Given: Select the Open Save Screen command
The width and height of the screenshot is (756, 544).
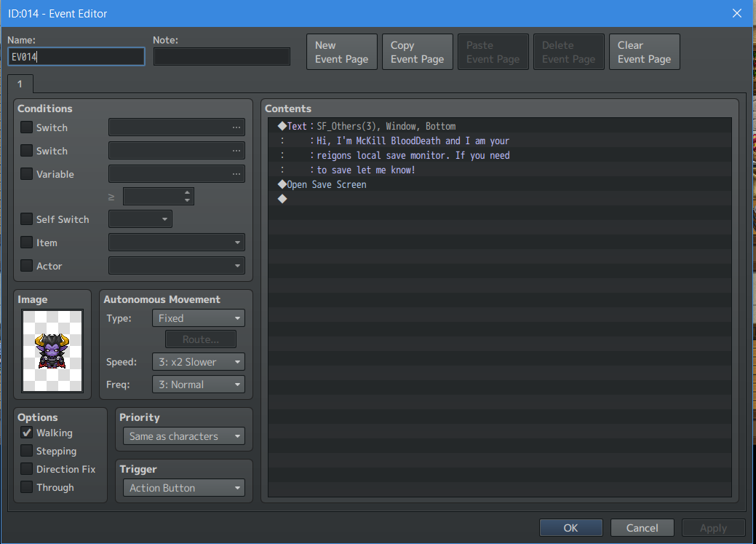Looking at the screenshot, I should 499,184.
